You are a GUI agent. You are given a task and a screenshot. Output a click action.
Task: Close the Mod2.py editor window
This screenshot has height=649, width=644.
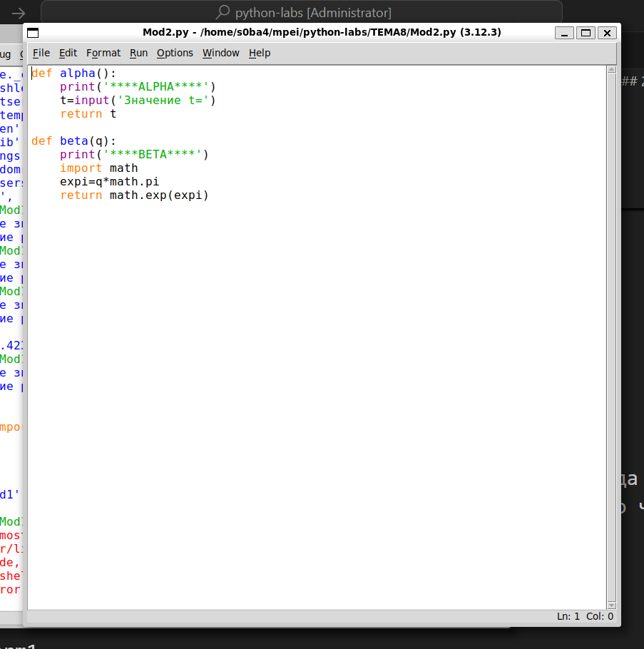click(x=607, y=33)
